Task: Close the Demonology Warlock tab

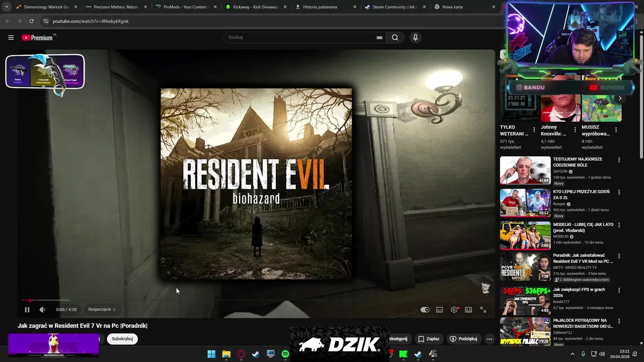Action: coord(76,7)
